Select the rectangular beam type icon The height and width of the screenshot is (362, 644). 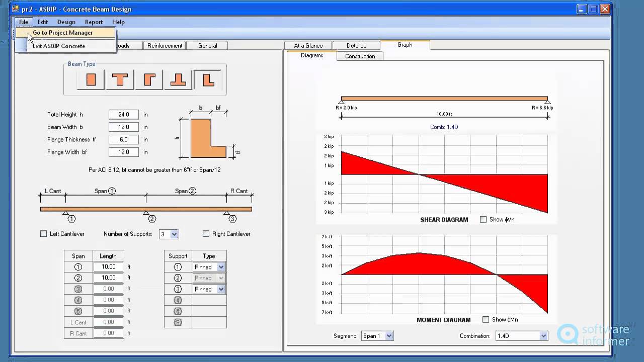(91, 79)
